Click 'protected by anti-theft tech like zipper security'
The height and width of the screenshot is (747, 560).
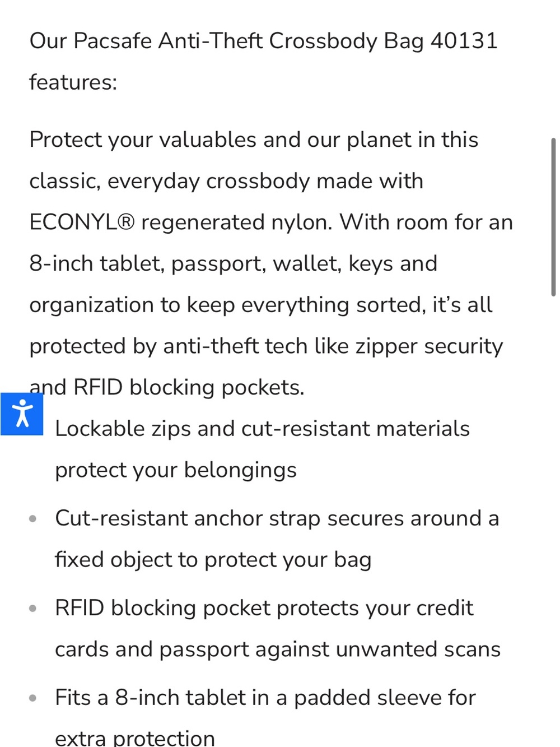pyautogui.click(x=266, y=346)
